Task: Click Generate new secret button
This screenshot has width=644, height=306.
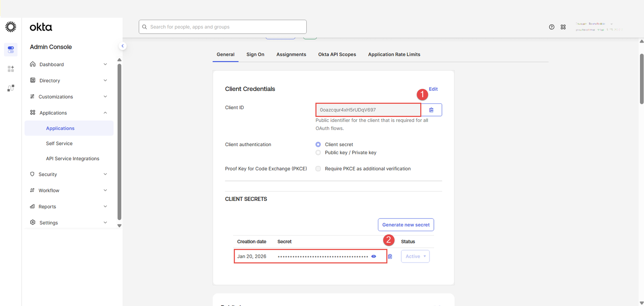Action: [406, 225]
